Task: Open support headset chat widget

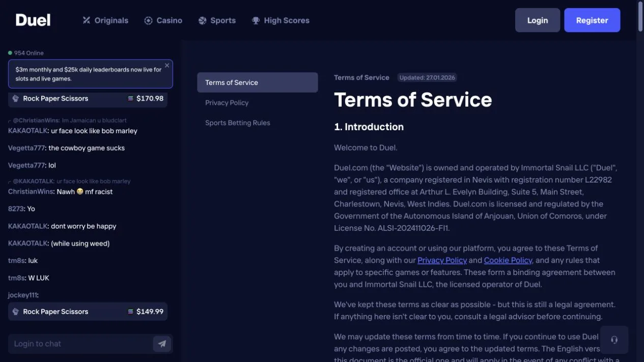Action: 614,340
